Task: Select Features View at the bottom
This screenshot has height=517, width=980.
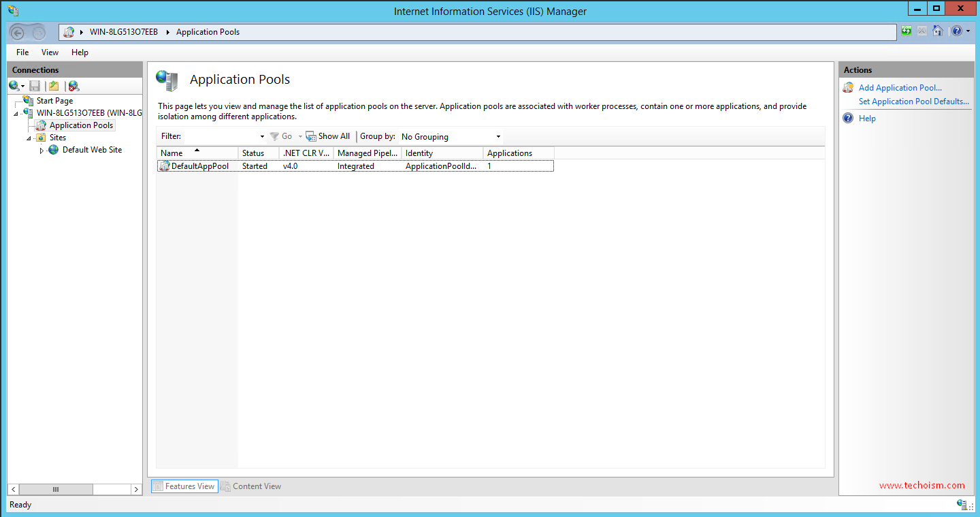Action: (184, 486)
